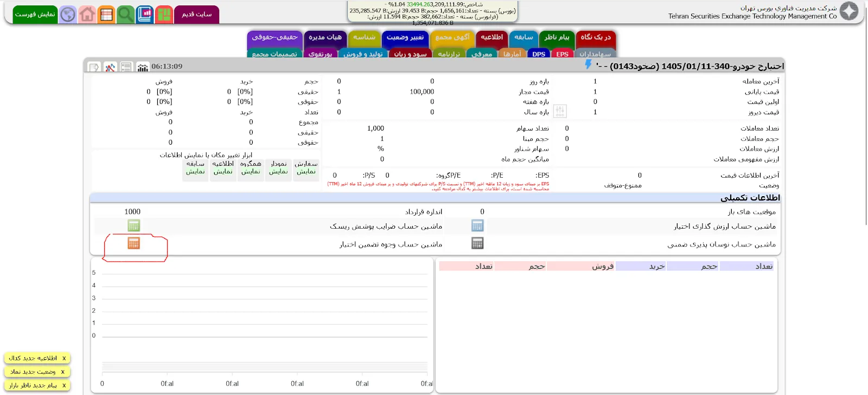Open the 'آگهی مجمع' tab

click(452, 38)
